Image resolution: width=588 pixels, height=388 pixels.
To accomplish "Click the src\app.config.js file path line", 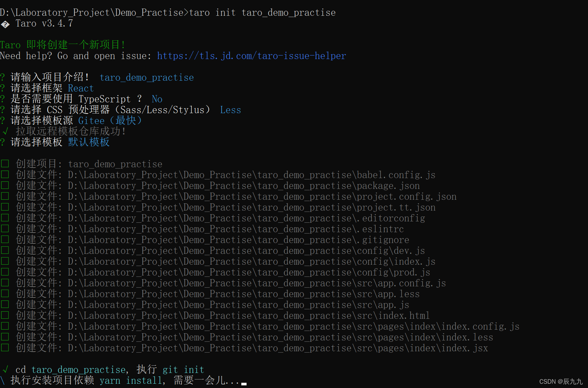I will click(231, 283).
